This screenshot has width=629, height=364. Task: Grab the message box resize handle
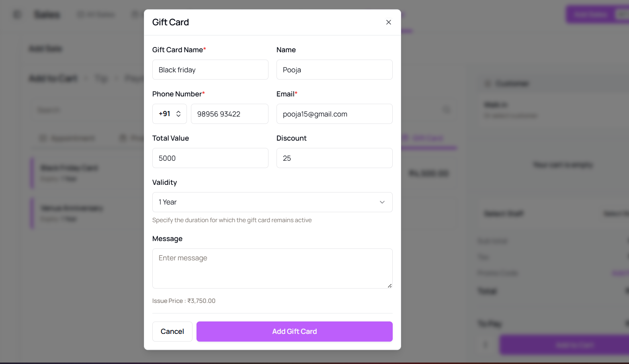[x=389, y=286]
